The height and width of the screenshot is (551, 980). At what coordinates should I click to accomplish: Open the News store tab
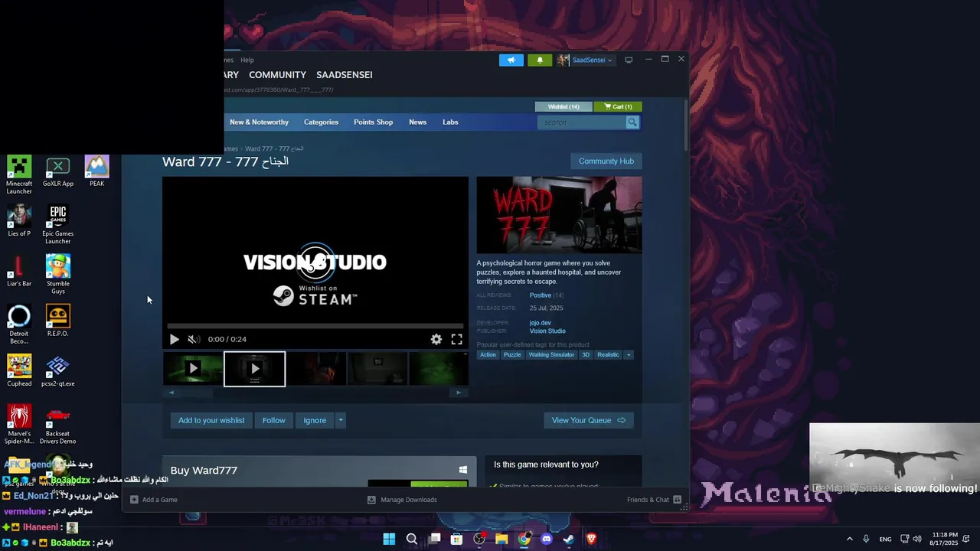click(x=417, y=122)
